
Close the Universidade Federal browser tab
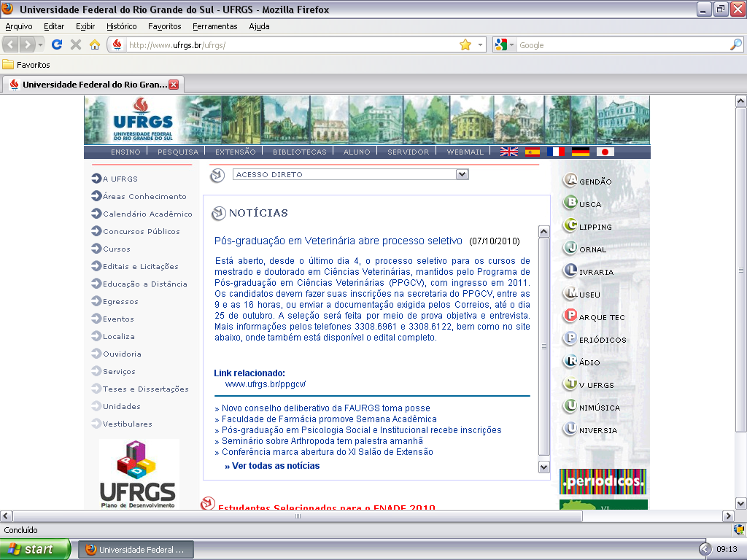[174, 85]
